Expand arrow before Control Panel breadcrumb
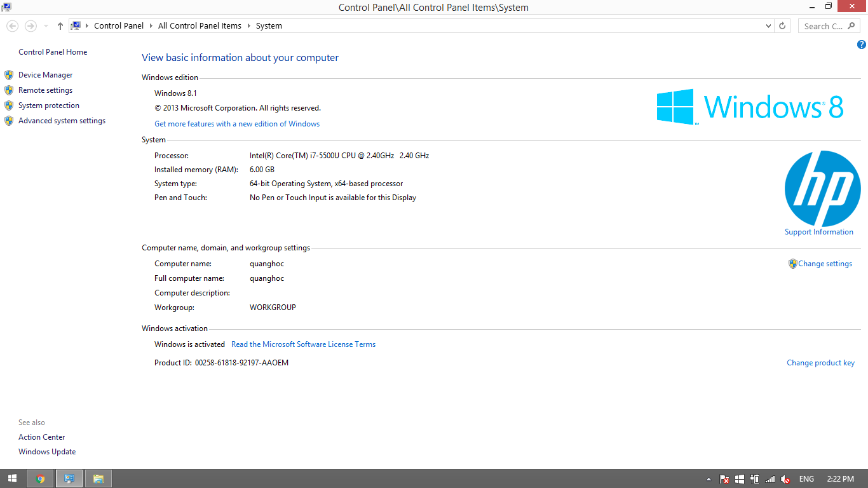The image size is (868, 488). point(87,26)
